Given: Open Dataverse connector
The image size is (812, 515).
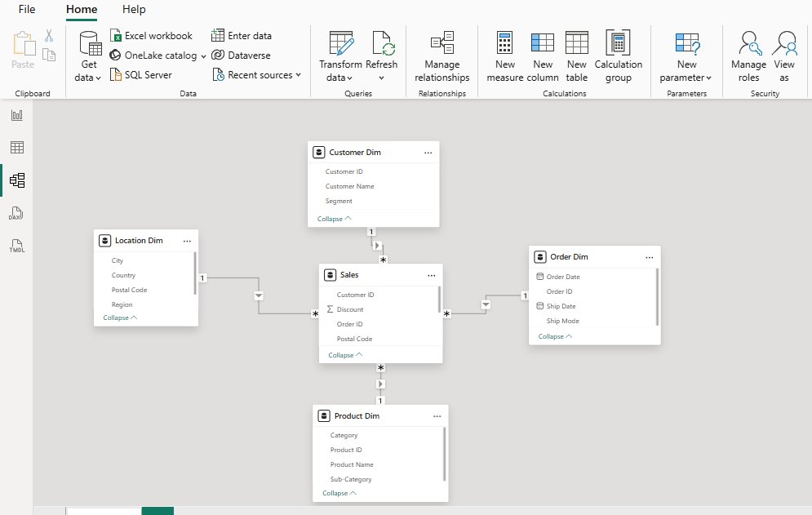Looking at the screenshot, I should click(242, 55).
